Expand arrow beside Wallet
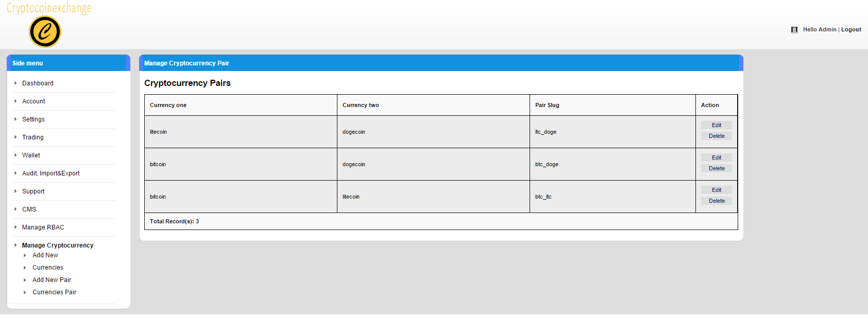Screen dimensions: 868x318 point(15,155)
